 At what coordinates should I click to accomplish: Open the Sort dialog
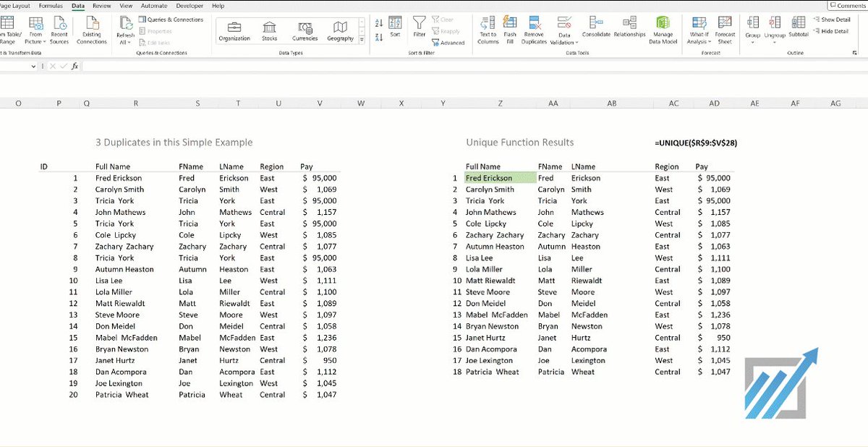click(x=395, y=27)
